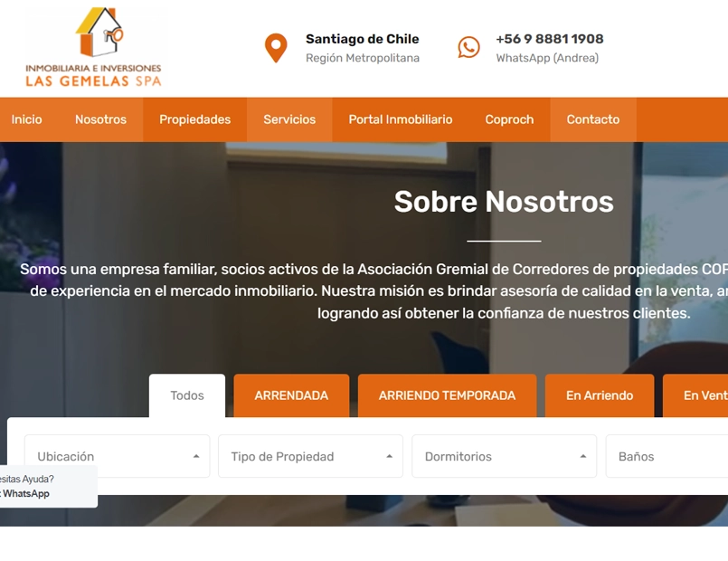Open the Propiedades menu item
The image size is (728, 561).
click(195, 119)
